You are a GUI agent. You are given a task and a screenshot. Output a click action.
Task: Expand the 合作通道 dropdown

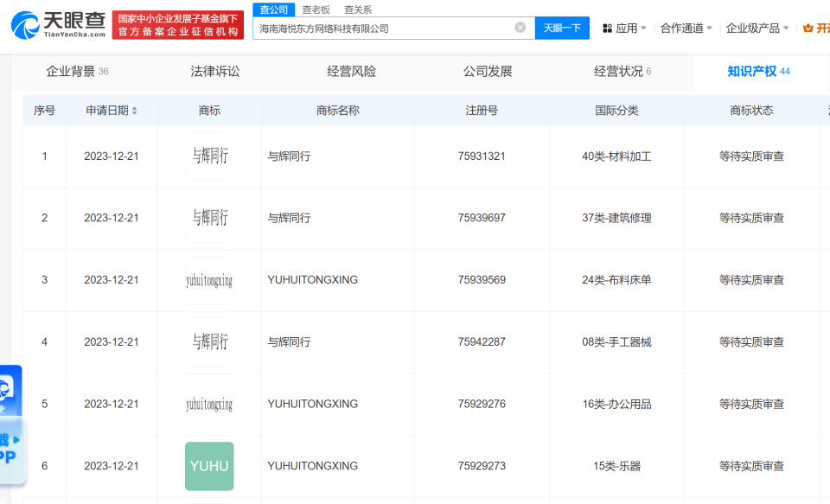tap(686, 28)
